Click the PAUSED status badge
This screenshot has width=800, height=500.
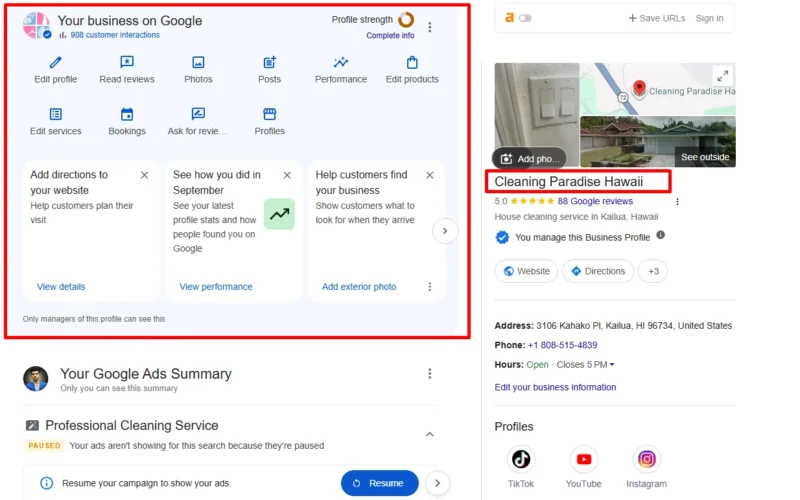[44, 445]
